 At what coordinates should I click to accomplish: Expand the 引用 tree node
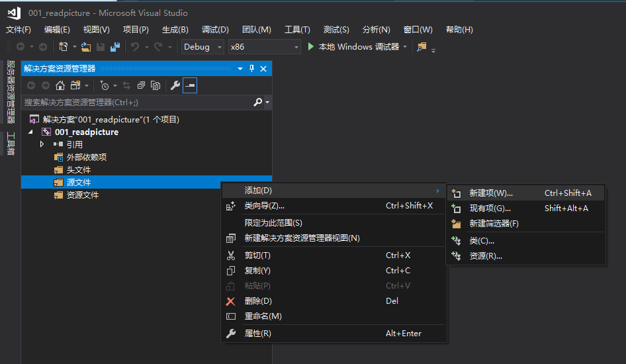(42, 144)
